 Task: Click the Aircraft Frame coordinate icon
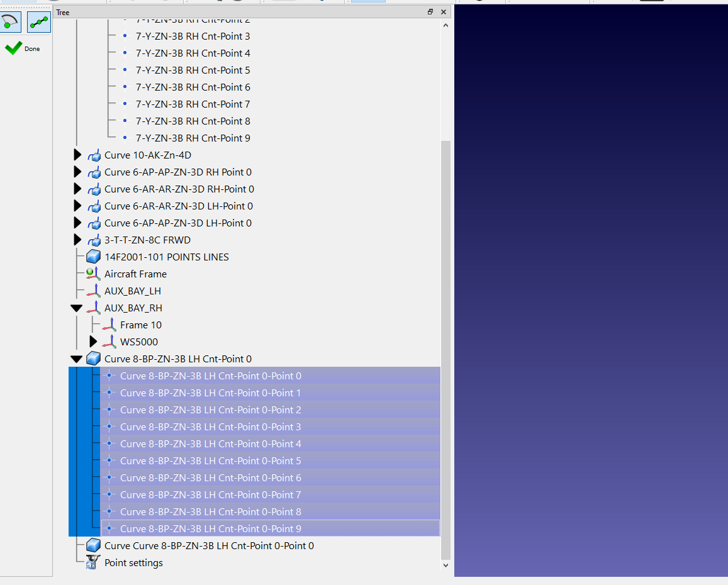(93, 274)
